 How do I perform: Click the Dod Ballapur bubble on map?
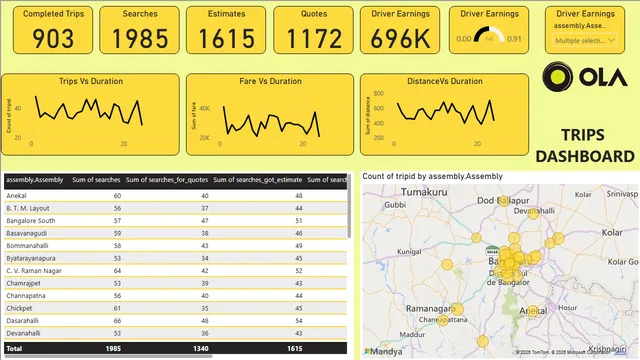point(503,201)
